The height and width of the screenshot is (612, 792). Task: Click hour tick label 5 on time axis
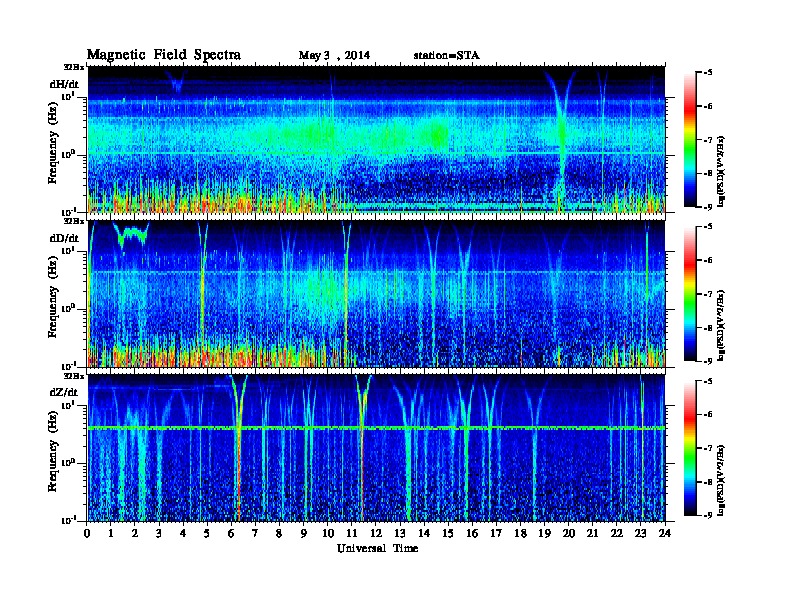coord(207,533)
